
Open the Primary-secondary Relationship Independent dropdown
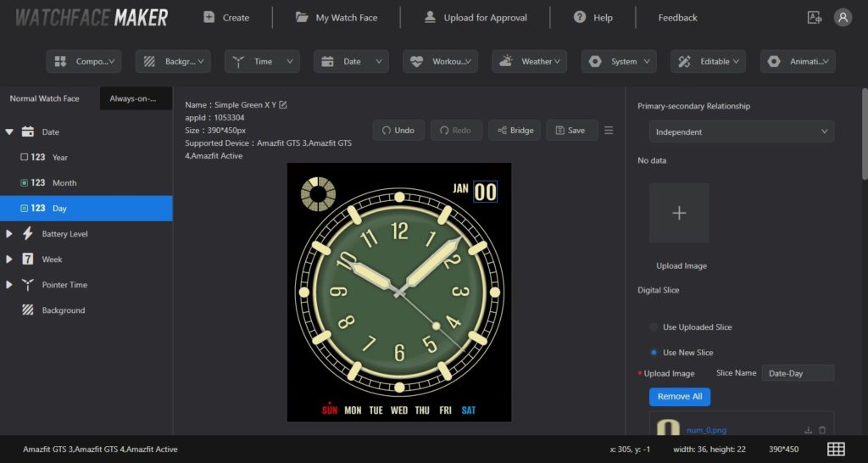[742, 131]
